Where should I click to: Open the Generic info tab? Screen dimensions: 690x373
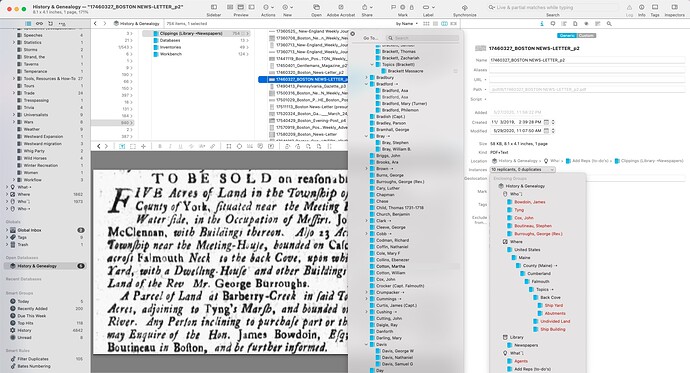567,35
